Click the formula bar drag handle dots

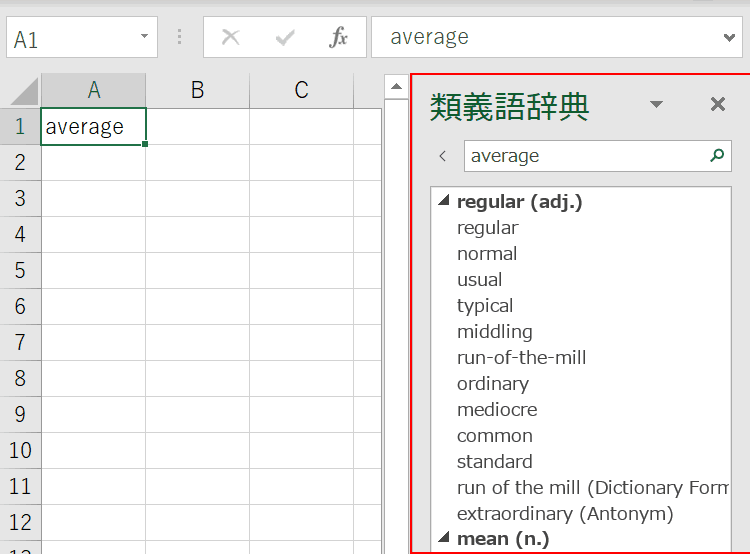point(179,37)
